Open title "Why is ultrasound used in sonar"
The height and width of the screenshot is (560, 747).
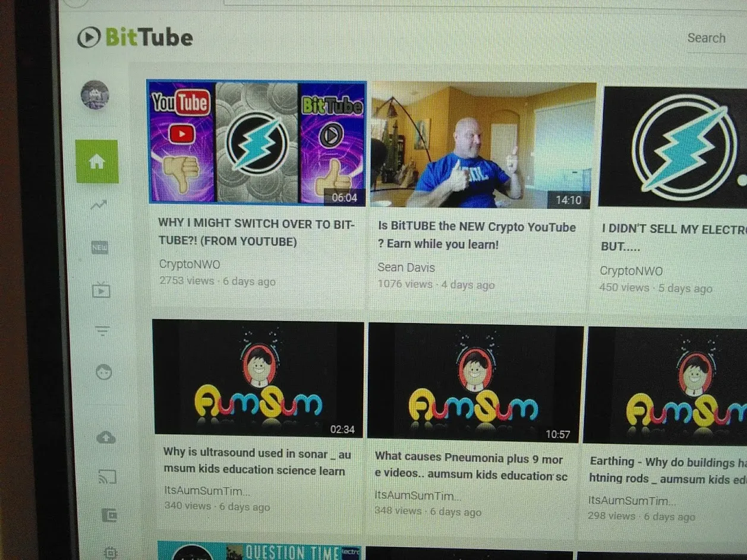(x=257, y=461)
